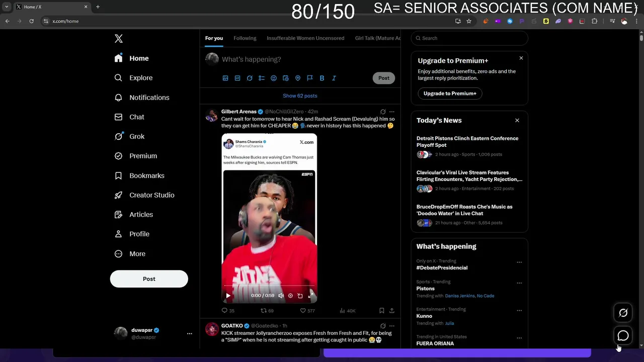The image size is (644, 362).
Task: Click the Grok enhance compose icon
Action: (x=250, y=78)
